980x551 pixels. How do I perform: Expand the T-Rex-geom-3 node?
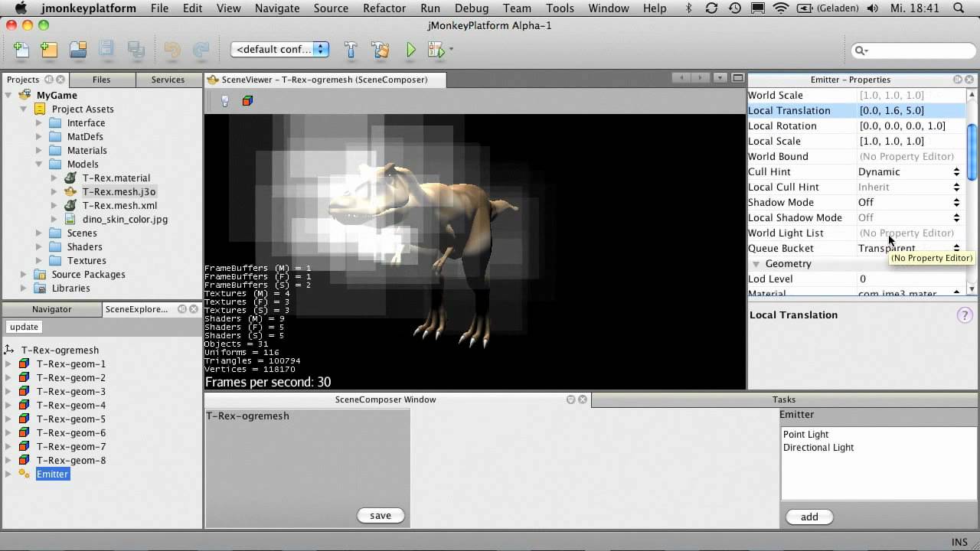click(8, 392)
